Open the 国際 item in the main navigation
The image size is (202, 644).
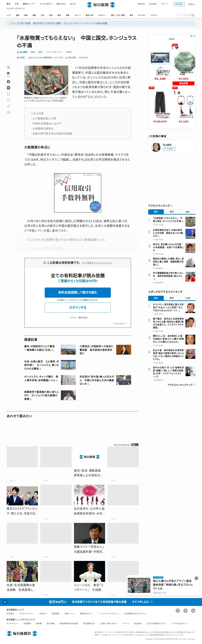click(x=67, y=15)
